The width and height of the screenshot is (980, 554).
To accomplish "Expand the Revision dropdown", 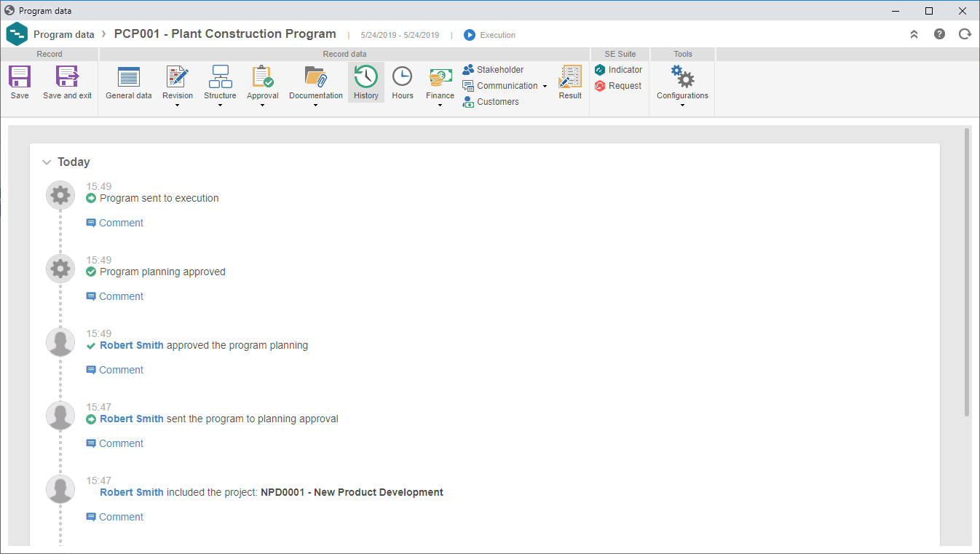I will (178, 106).
